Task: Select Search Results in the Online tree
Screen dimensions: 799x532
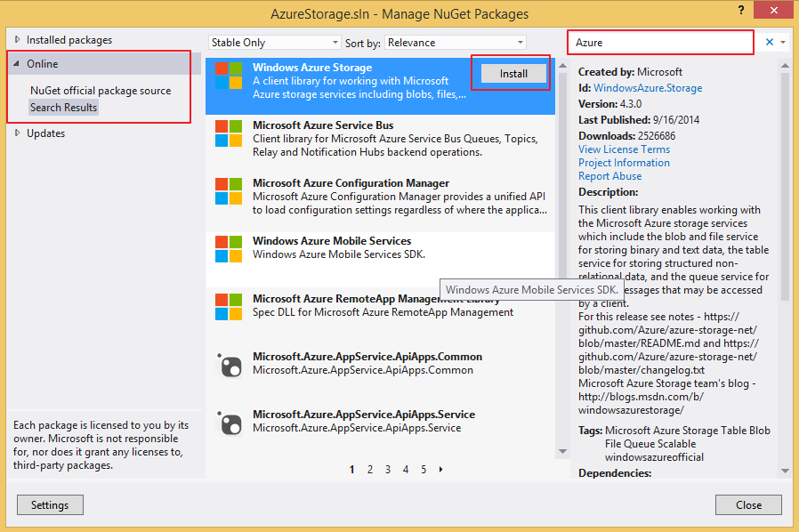Action: coord(63,108)
